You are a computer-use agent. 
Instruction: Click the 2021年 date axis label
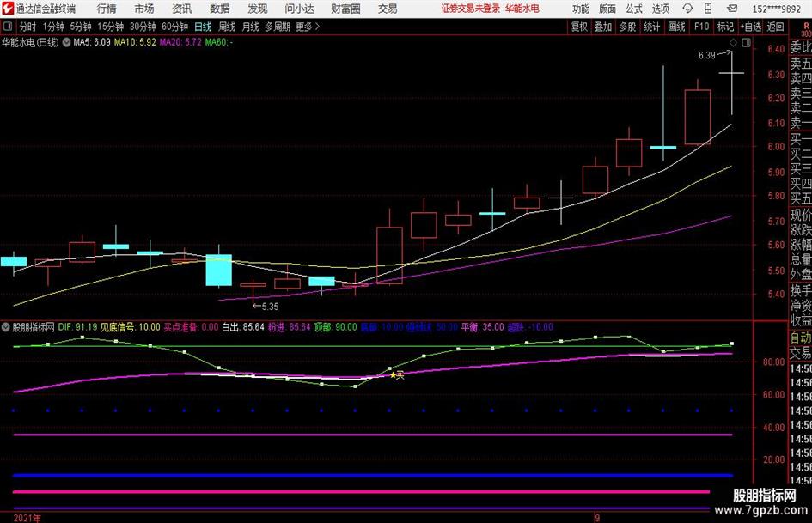pos(27,518)
